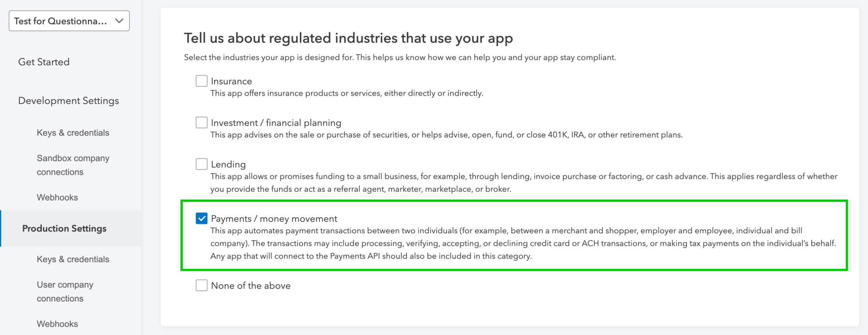Check the Lending checkbox

[x=202, y=164]
